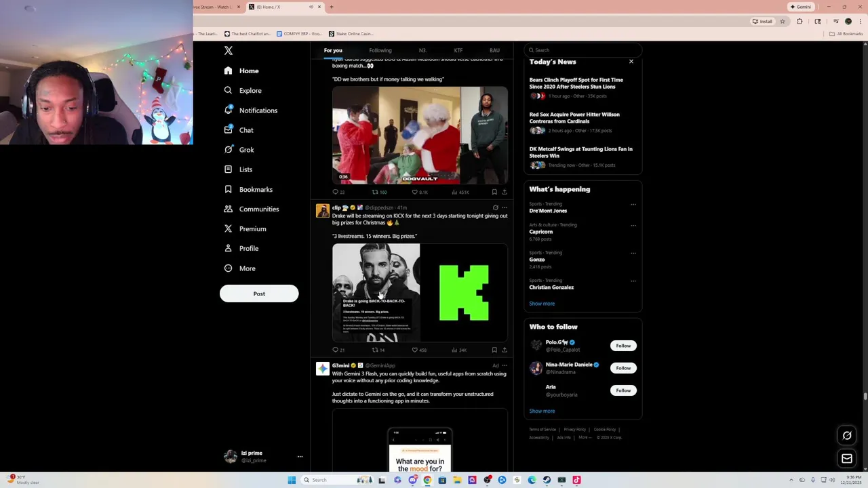Open the Privacy Policy footer link
Viewport: 868px width, 488px height.
(x=575, y=430)
